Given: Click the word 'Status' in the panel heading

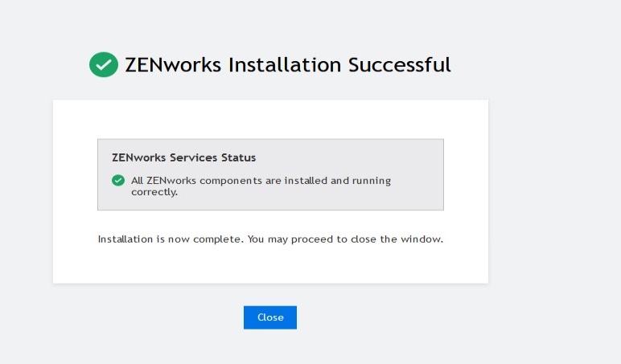Looking at the screenshot, I should coord(239,157).
